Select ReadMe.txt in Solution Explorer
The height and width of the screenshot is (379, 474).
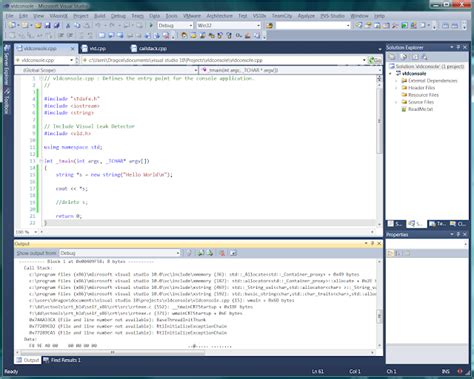click(417, 109)
